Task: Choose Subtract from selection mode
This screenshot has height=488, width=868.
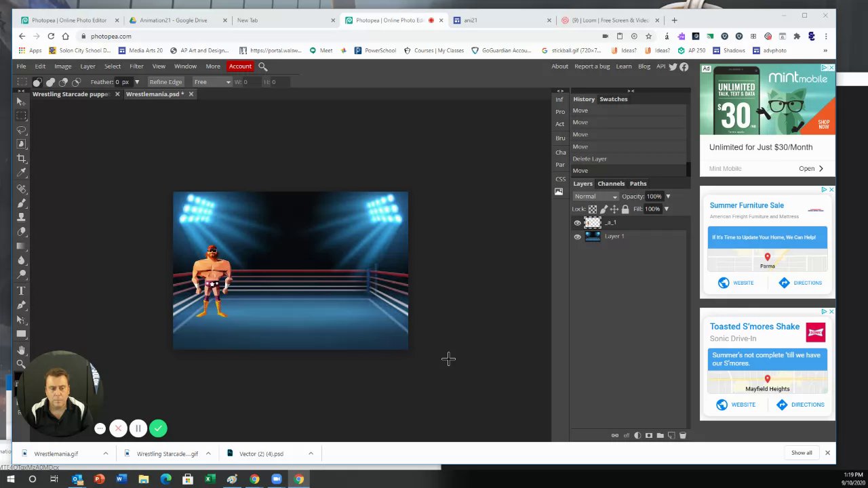Action: coord(63,82)
